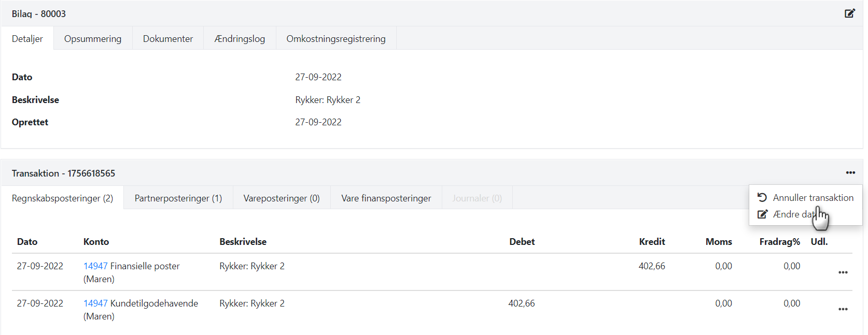Open row options for Finansielle poster entry
Image resolution: width=868 pixels, height=335 pixels.
[x=843, y=272]
